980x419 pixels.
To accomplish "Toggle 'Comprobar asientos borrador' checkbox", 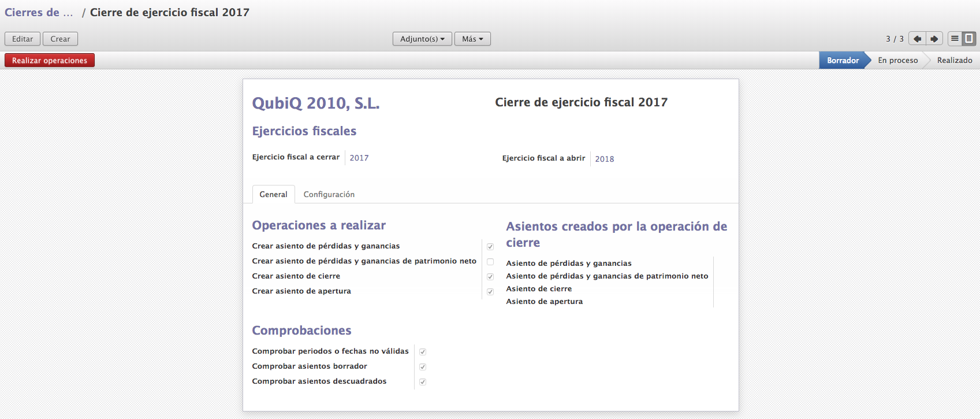I will coord(423,367).
